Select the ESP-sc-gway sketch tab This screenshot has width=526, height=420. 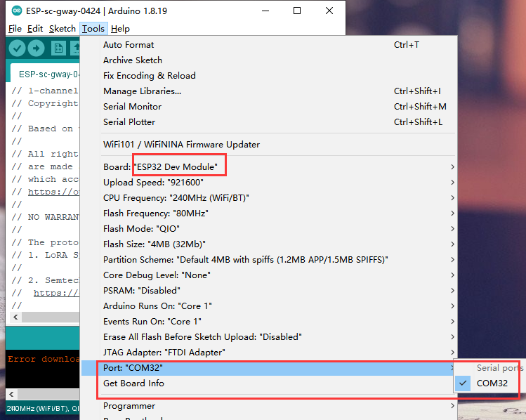45,74
